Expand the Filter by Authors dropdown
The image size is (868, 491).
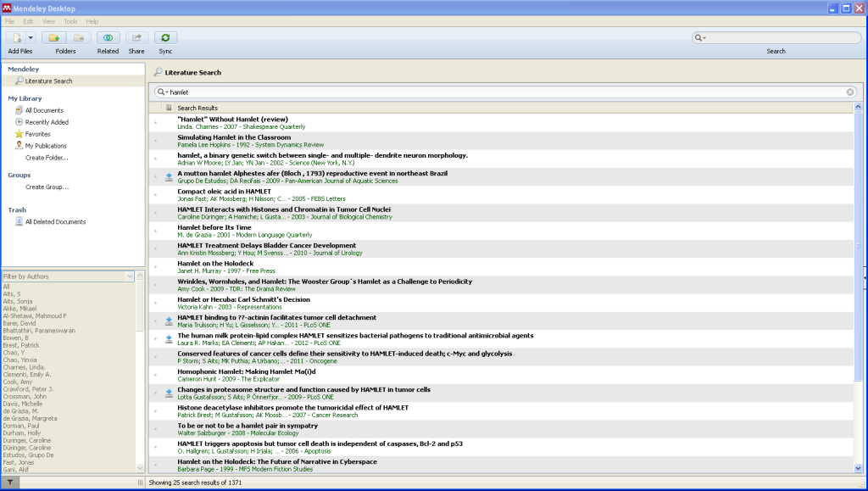[x=129, y=276]
